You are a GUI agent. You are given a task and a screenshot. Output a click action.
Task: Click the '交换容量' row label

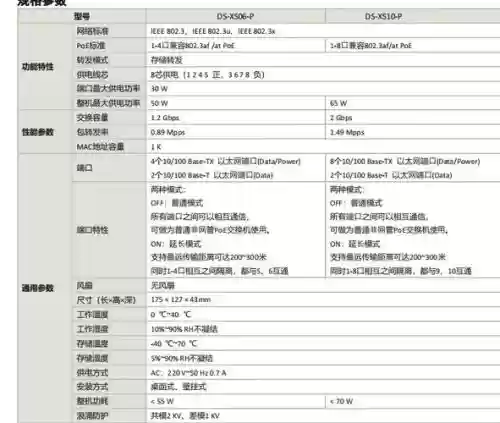92,118
